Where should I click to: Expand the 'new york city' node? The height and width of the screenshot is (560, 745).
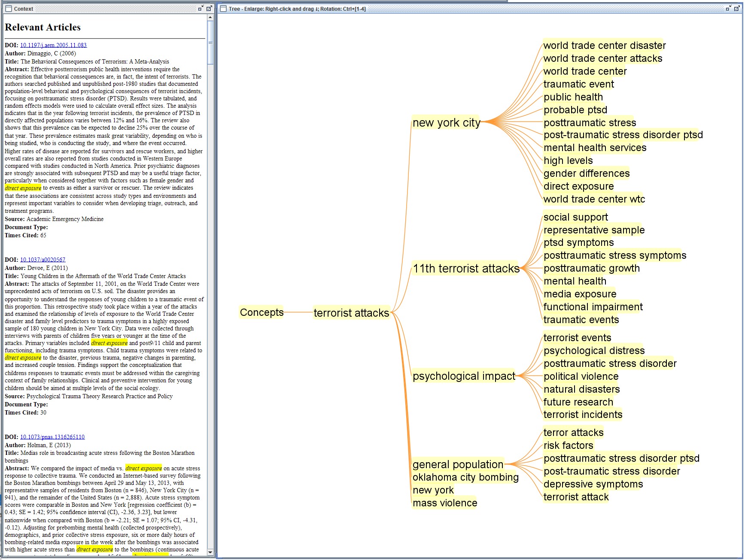446,123
